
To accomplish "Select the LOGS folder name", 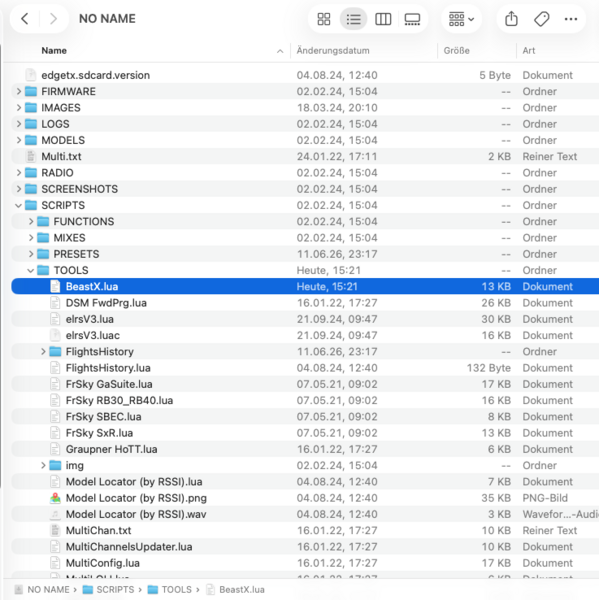I will click(55, 124).
